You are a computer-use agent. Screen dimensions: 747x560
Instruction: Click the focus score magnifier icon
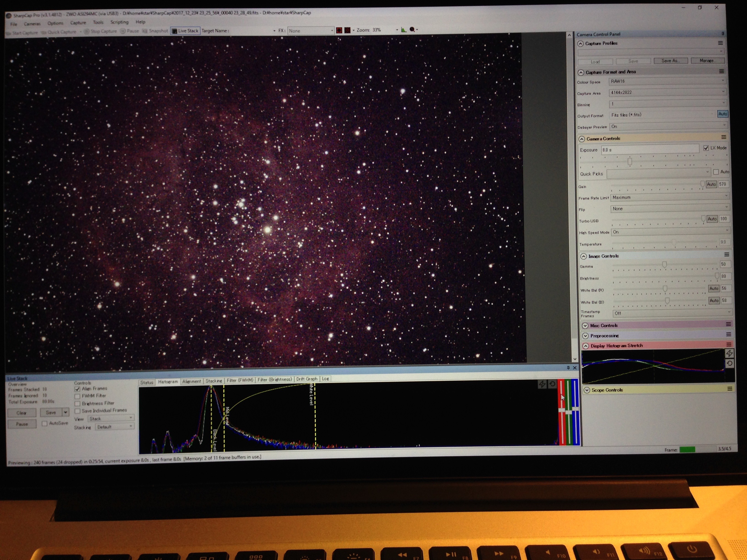[x=412, y=30]
